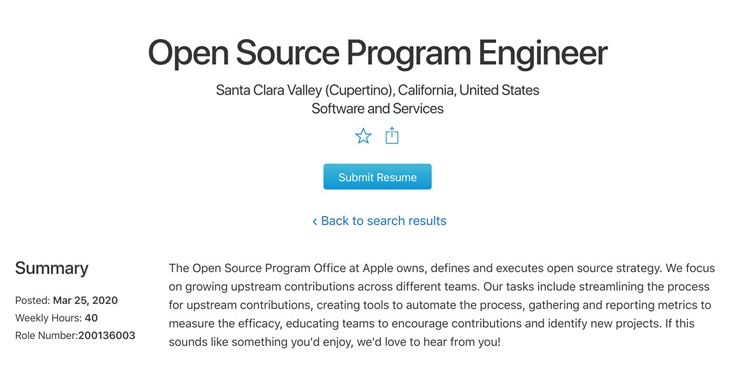Click the role number 200136003
Viewport: 736px width, 365px height.
coord(107,335)
